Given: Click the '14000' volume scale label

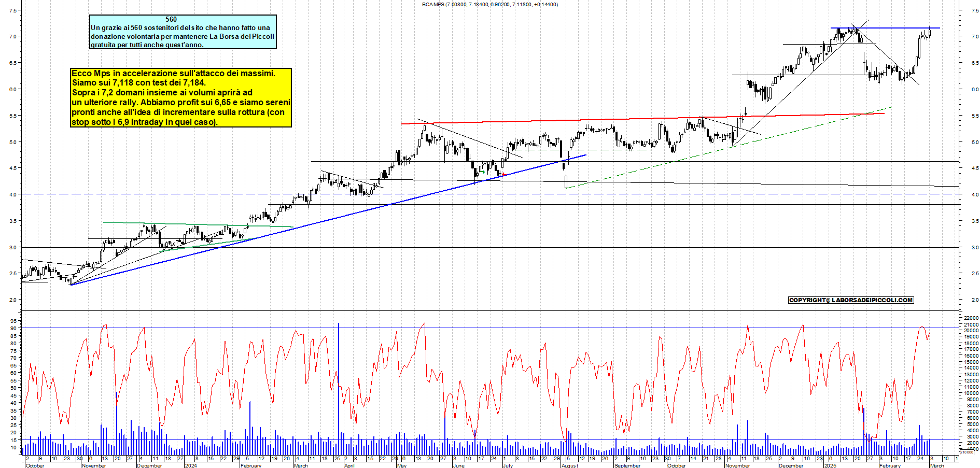Looking at the screenshot, I should (x=971, y=368).
